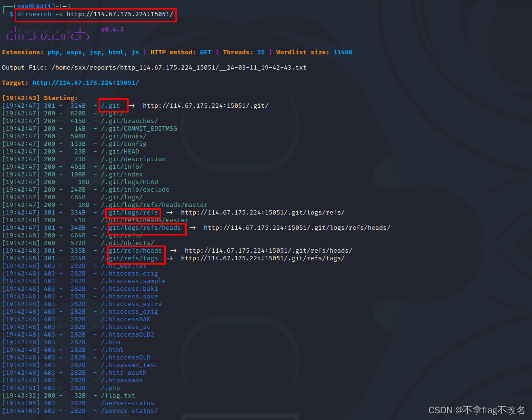Click the /.git/logs/refs/heads/master entry
Screen dimensions: 532x420
pyautogui.click(x=154, y=205)
